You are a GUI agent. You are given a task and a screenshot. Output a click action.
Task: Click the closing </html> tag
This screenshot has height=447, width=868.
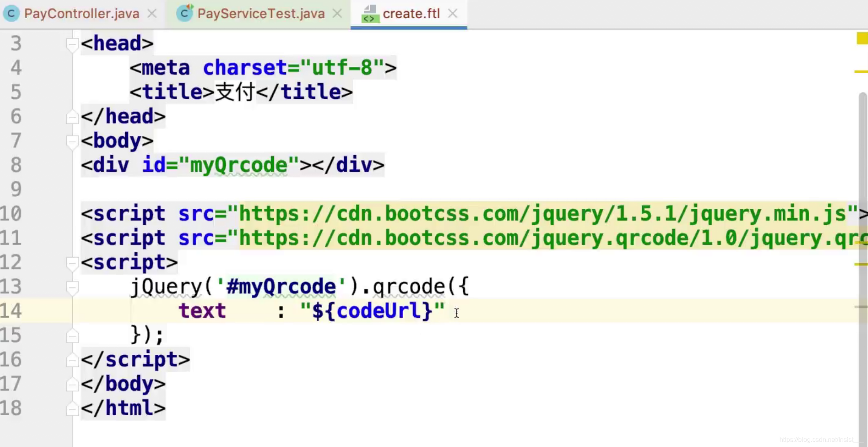[x=123, y=408]
